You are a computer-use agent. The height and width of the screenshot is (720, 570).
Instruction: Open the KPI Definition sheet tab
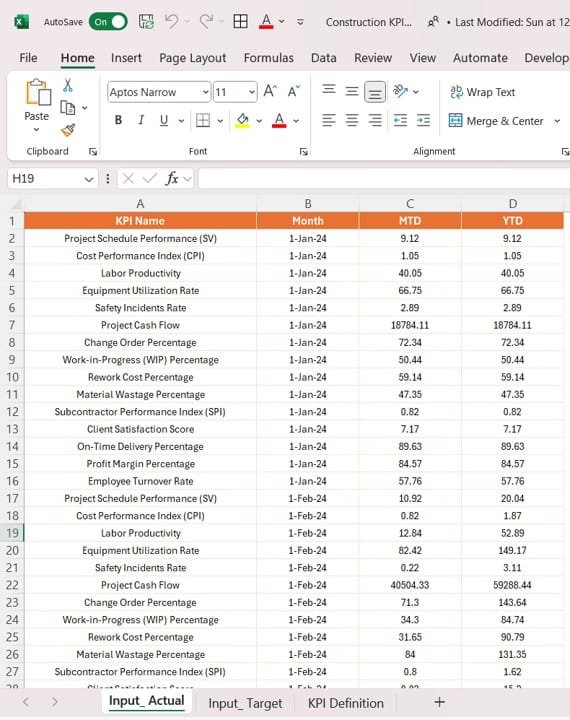click(346, 703)
